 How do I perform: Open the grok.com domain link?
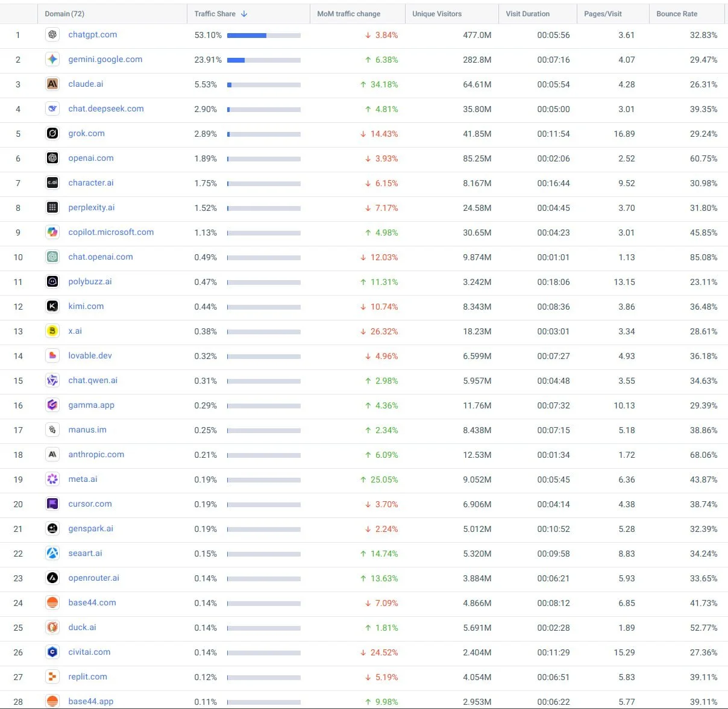pyautogui.click(x=86, y=134)
